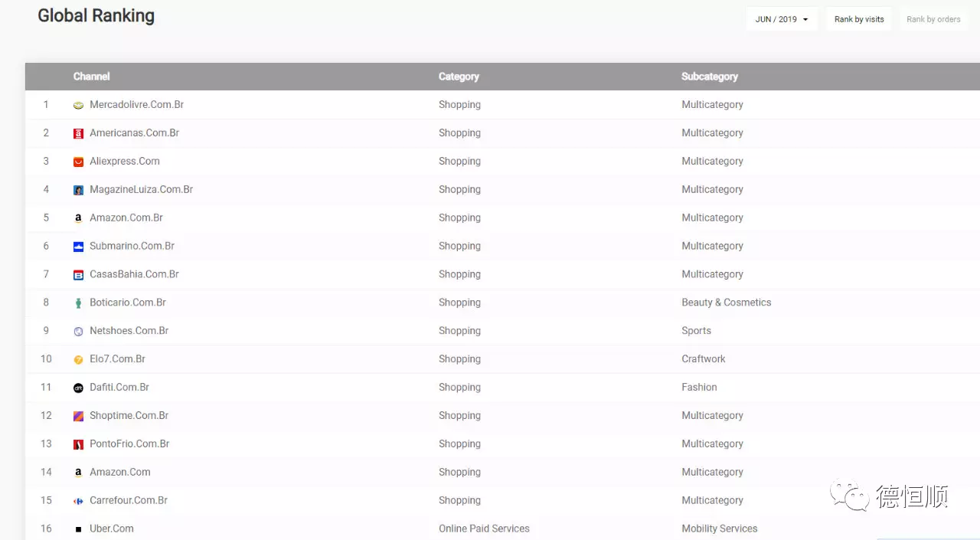The height and width of the screenshot is (540, 980).
Task: Click the Aliexpress.Com favicon icon
Action: (78, 162)
